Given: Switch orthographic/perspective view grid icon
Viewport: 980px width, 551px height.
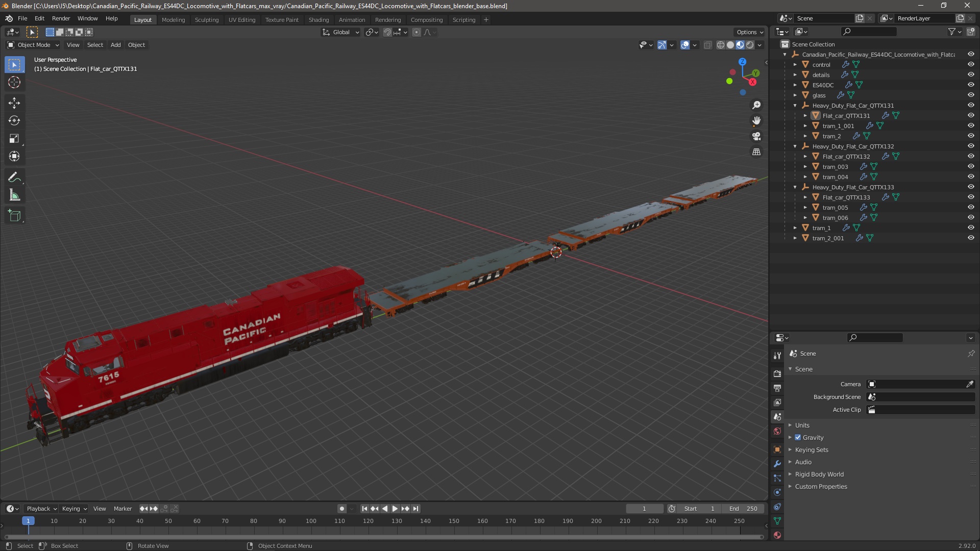Looking at the screenshot, I should 756,152.
